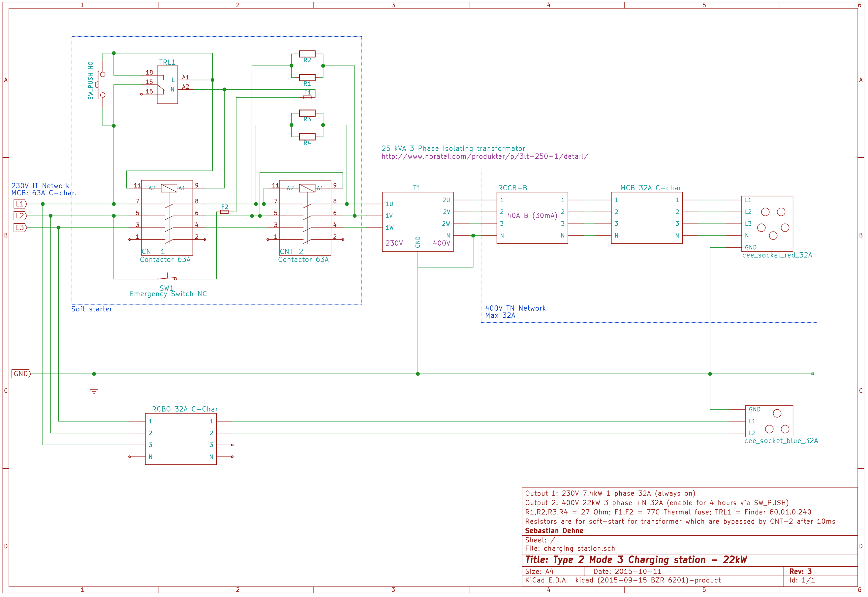Image resolution: width=868 pixels, height=597 pixels.
Task: Click '230V IT Network' annotation
Action: tap(40, 186)
